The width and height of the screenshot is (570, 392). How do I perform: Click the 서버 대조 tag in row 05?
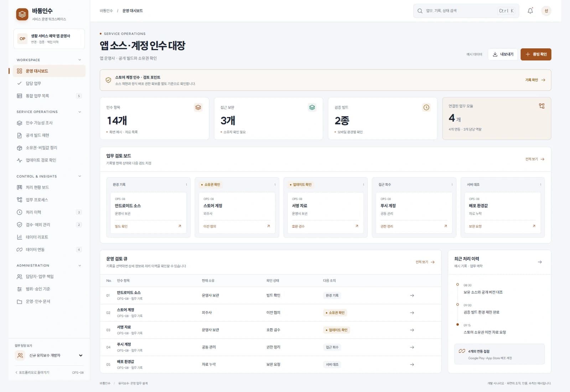[x=332, y=364]
